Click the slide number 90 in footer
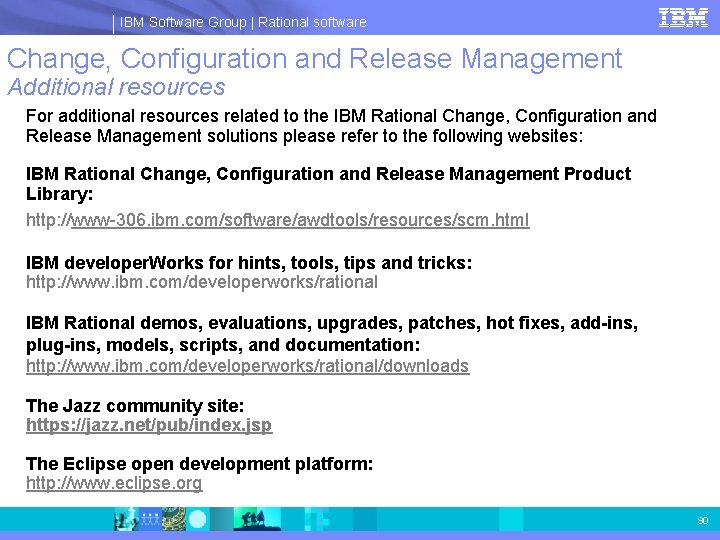Image resolution: width=720 pixels, height=540 pixels. pos(703,520)
